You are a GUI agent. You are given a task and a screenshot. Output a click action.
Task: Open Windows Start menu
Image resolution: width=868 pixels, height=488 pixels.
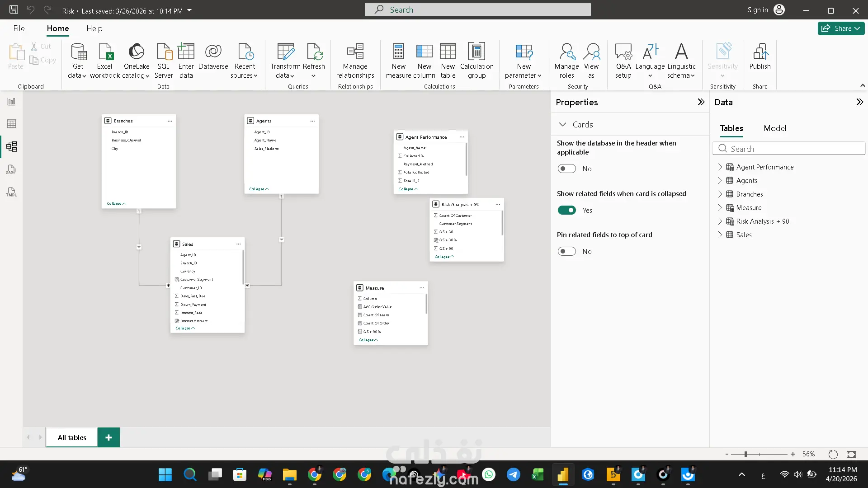pyautogui.click(x=165, y=474)
